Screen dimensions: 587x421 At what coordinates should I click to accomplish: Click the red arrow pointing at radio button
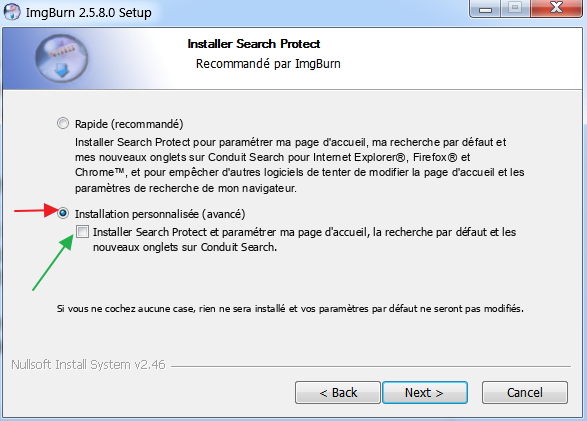point(37,210)
